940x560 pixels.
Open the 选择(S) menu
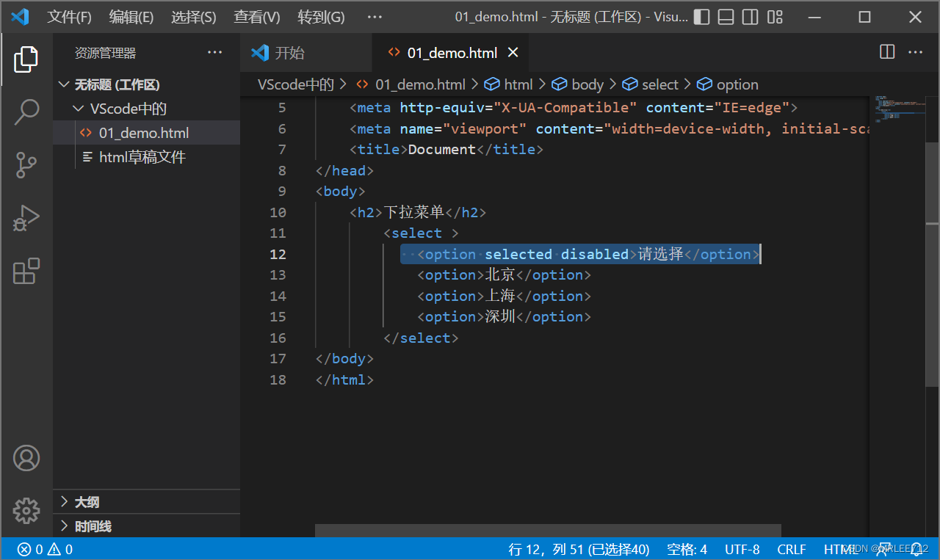click(194, 17)
